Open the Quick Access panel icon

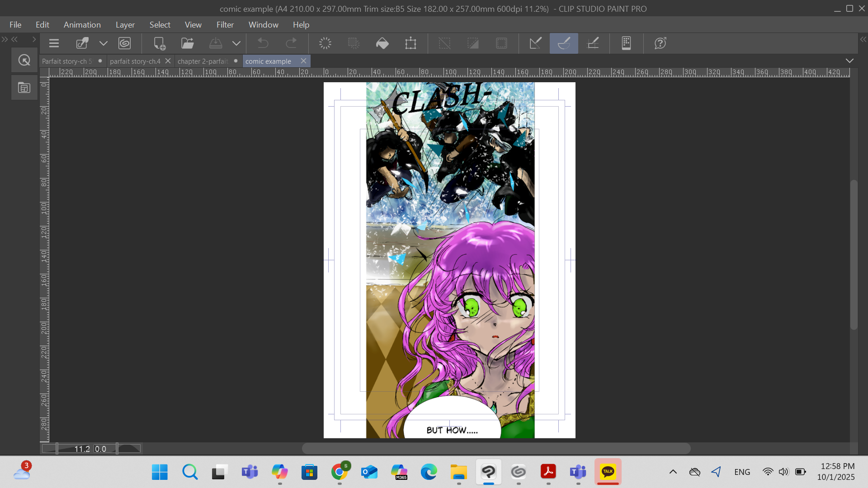(x=24, y=60)
